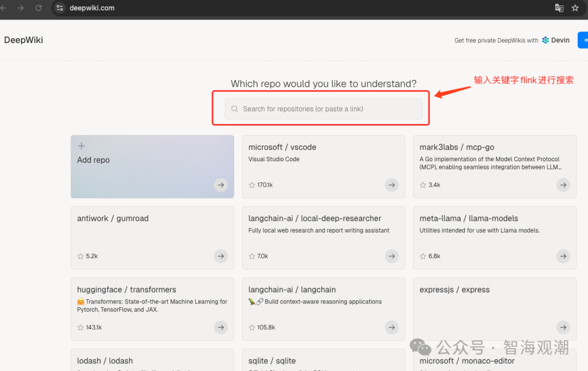Click 'Utilities intended for use with Llama models.'
This screenshot has width=588, height=371.
pyautogui.click(x=479, y=230)
